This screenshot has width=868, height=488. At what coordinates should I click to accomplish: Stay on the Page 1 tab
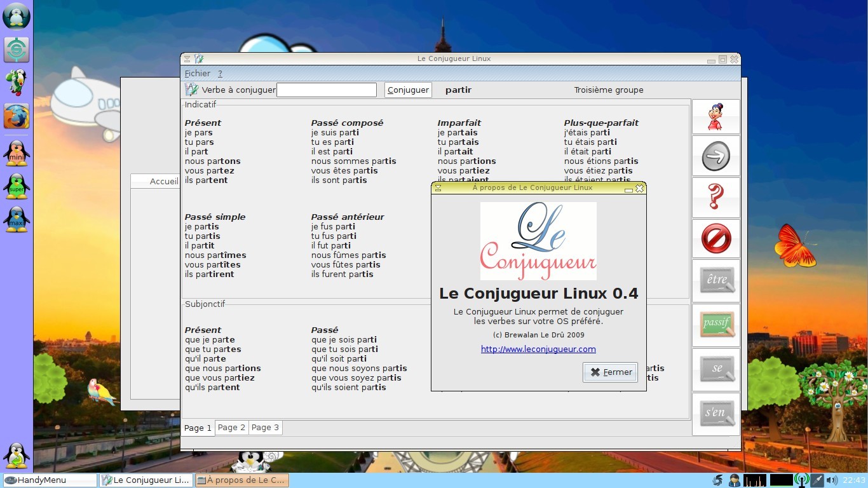[198, 428]
